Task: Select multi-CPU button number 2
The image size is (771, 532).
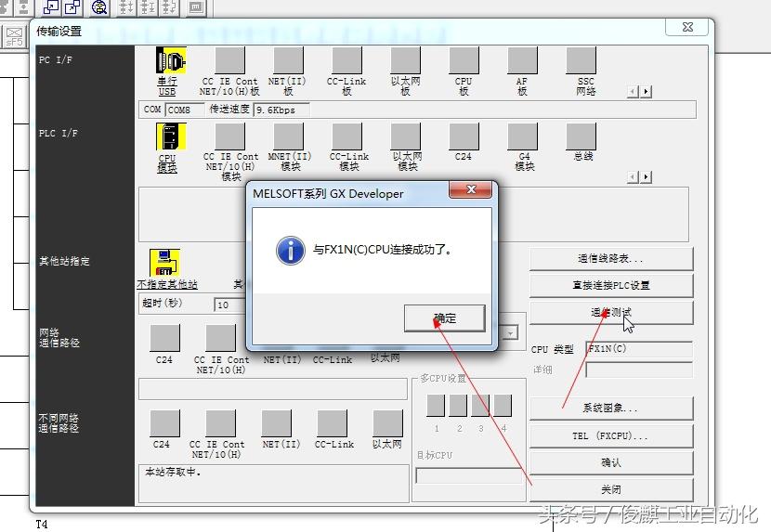Action: 458,405
